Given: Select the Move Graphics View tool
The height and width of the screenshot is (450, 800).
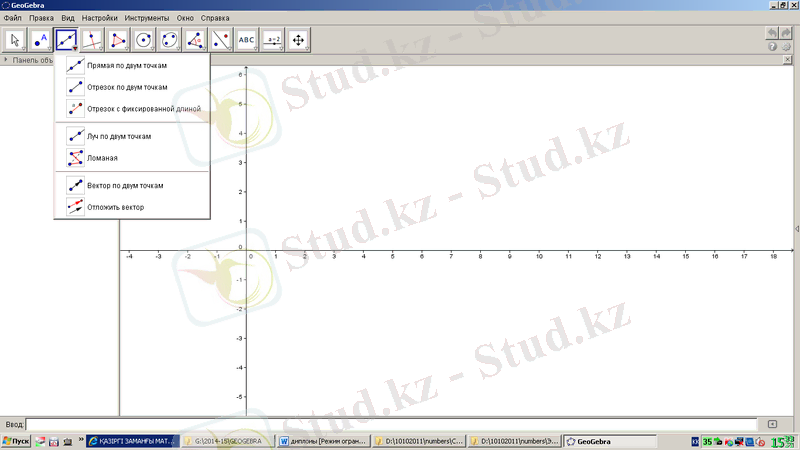Looking at the screenshot, I should click(x=298, y=40).
